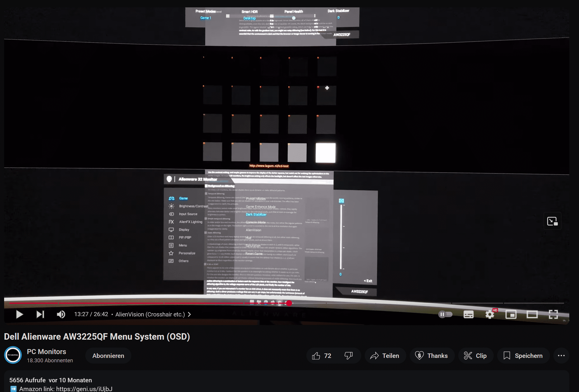Click the in-video overlay icon at right

[552, 221]
